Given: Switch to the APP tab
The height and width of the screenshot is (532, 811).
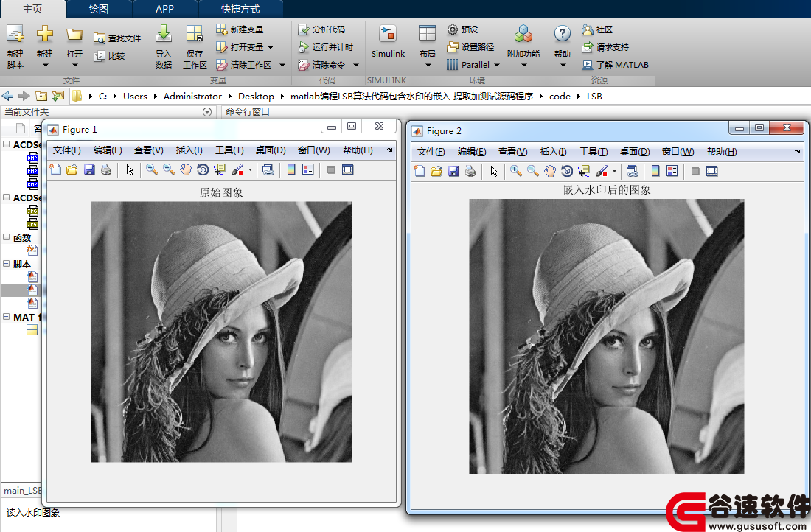Looking at the screenshot, I should [x=164, y=9].
